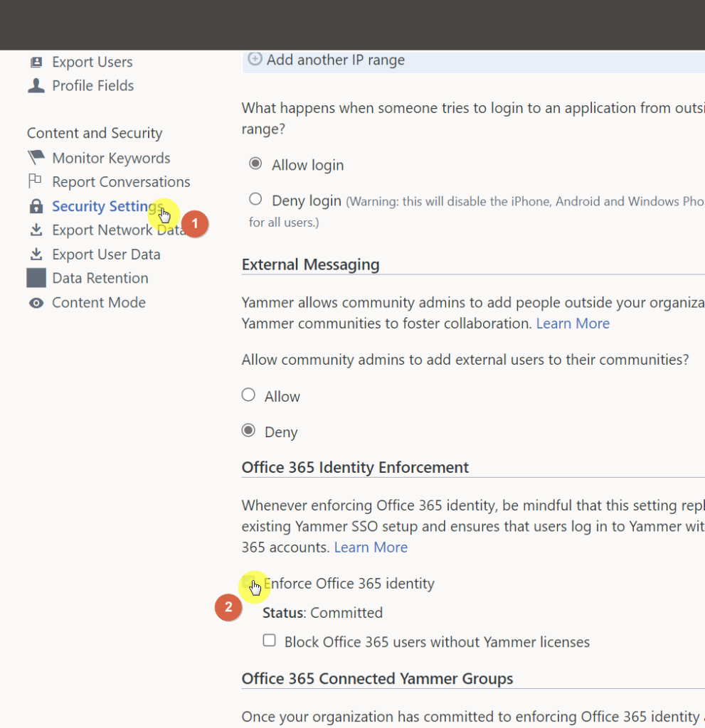Image resolution: width=705 pixels, height=728 pixels.
Task: Open Export User Data
Action: pyautogui.click(x=106, y=255)
